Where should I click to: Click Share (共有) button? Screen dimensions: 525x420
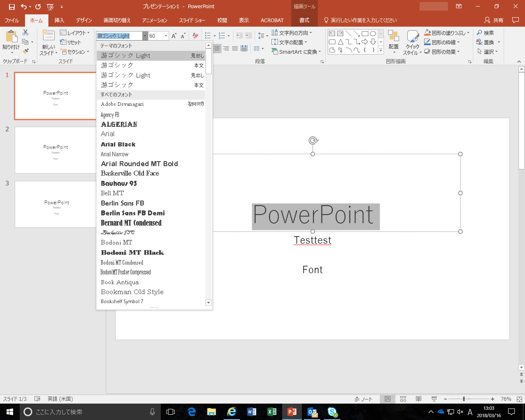coord(494,20)
